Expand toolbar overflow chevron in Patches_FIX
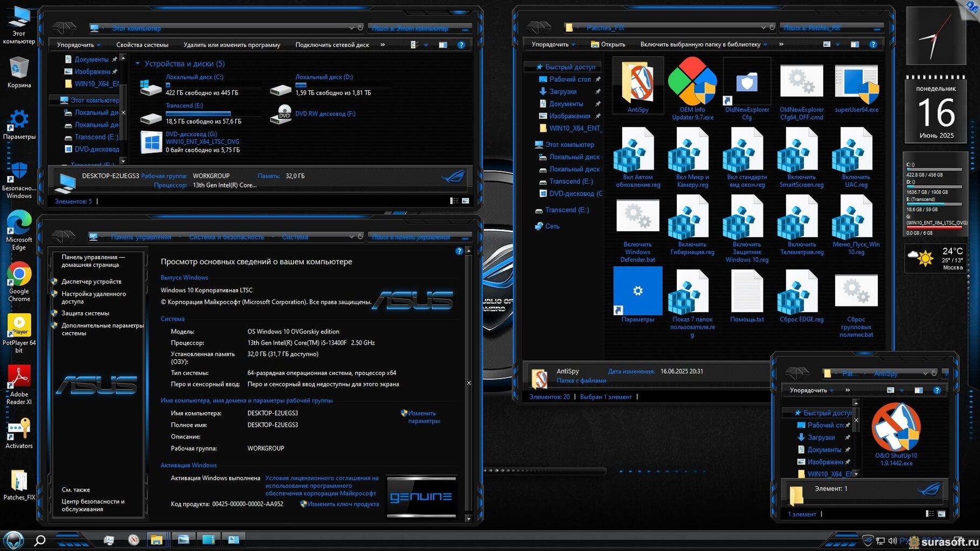980x551 pixels. point(781,44)
